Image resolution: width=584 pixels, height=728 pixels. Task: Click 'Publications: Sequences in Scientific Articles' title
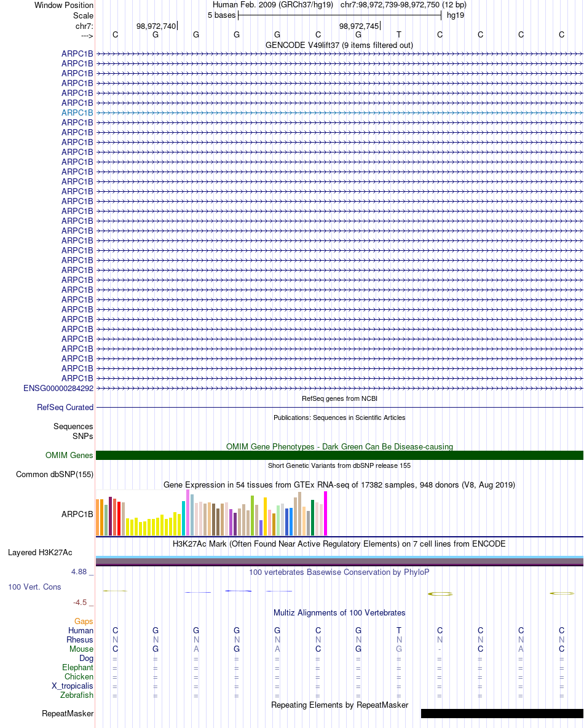339,417
